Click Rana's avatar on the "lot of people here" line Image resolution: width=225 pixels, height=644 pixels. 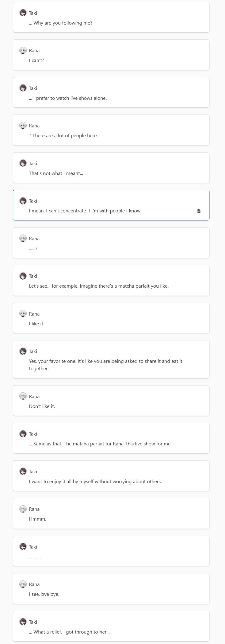[x=23, y=126]
